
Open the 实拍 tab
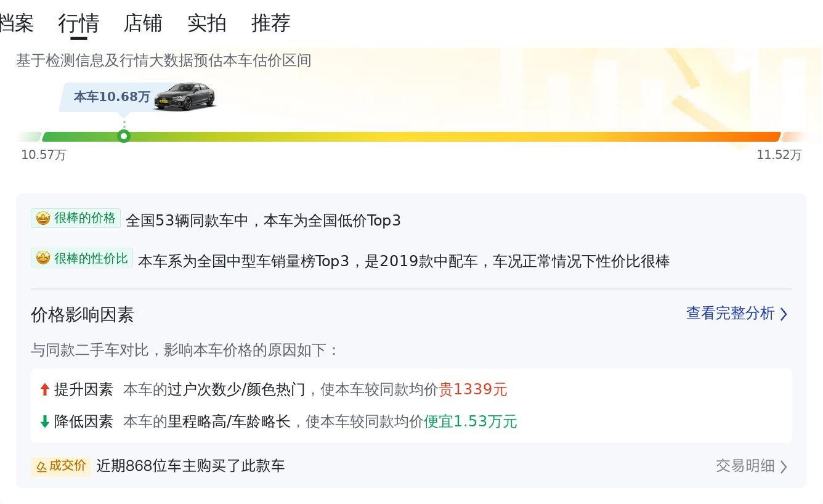pos(207,23)
